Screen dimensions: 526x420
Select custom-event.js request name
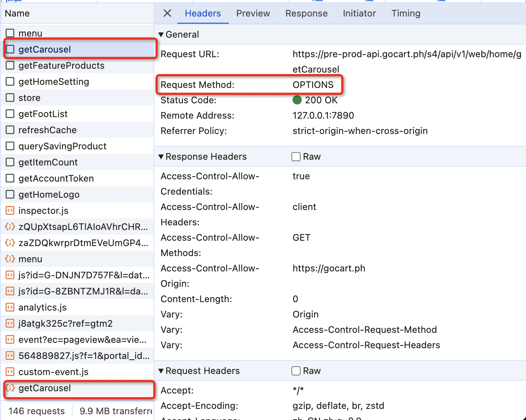coord(53,372)
